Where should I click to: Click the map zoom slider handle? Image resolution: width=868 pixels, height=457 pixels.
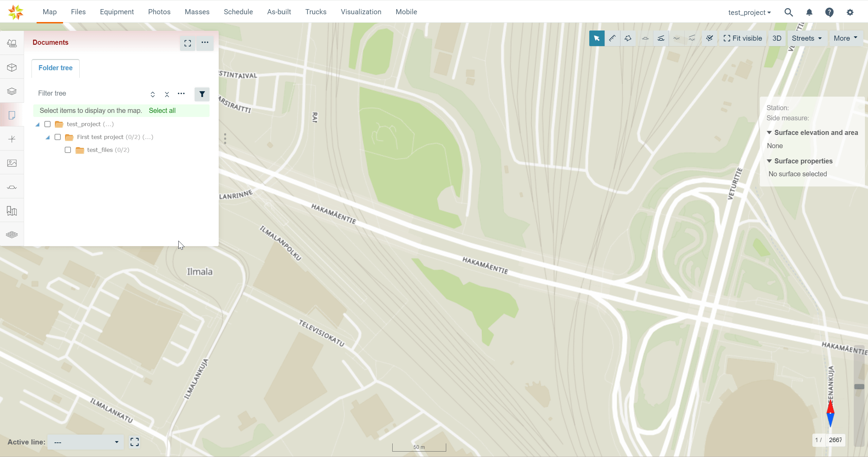859,386
